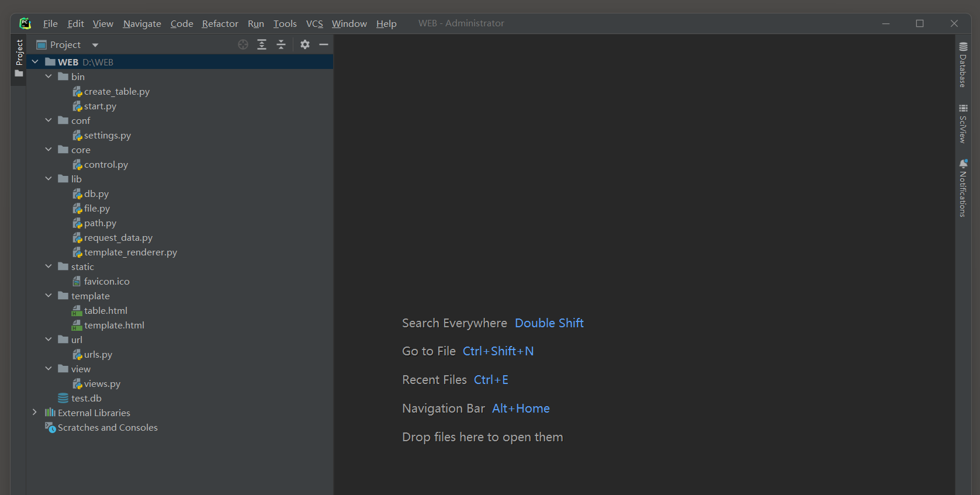Viewport: 980px width, 495px height.
Task: Open the VCS menu
Action: (314, 23)
